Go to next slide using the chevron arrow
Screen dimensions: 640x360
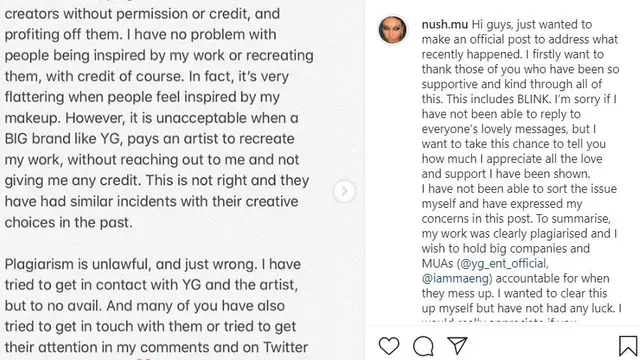[x=344, y=191]
